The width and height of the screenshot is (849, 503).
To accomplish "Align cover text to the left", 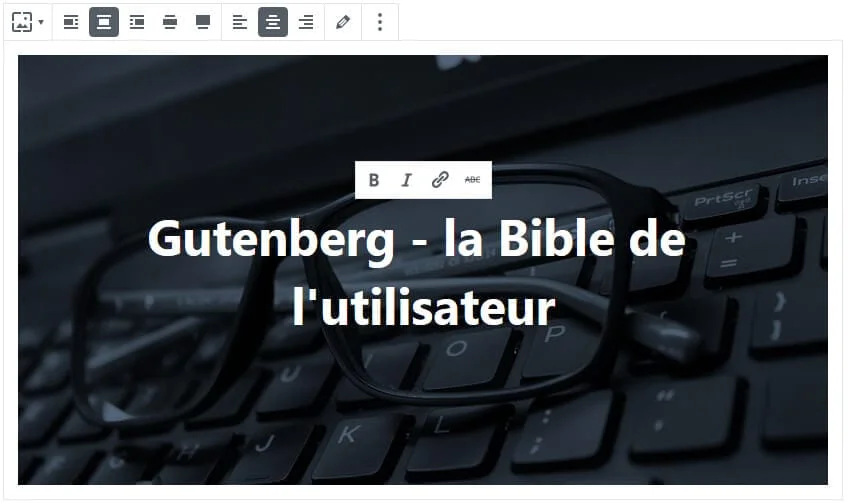I will [240, 22].
